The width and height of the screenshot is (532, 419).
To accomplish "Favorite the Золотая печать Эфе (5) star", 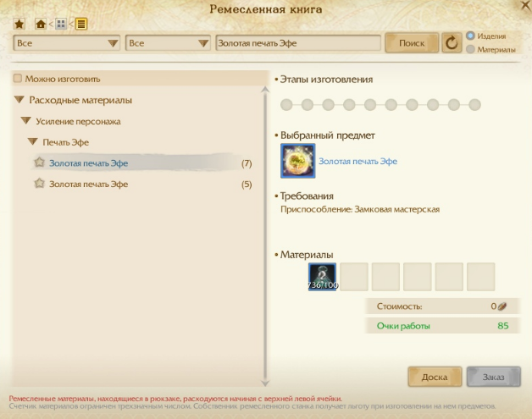I will (39, 184).
